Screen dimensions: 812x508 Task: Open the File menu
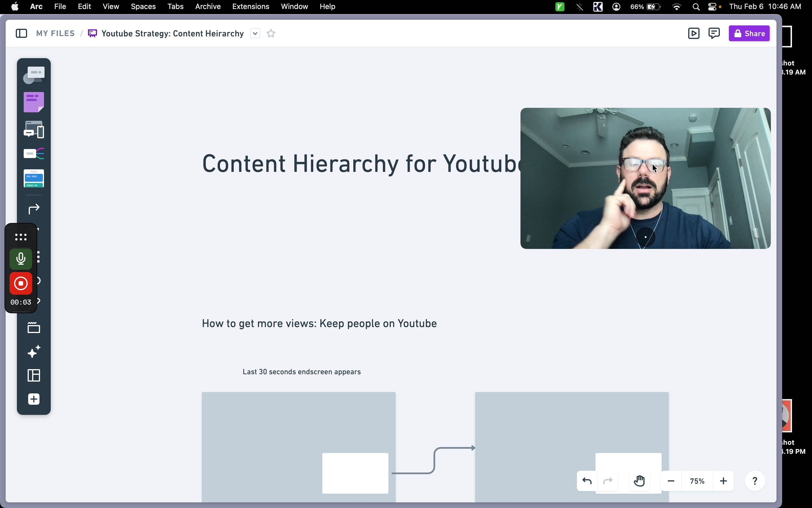[60, 6]
